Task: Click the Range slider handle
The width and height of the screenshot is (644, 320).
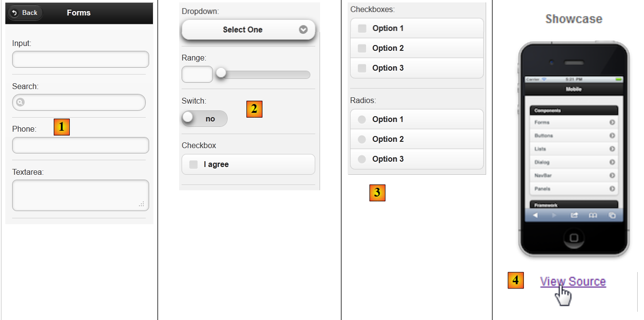Action: pos(221,73)
